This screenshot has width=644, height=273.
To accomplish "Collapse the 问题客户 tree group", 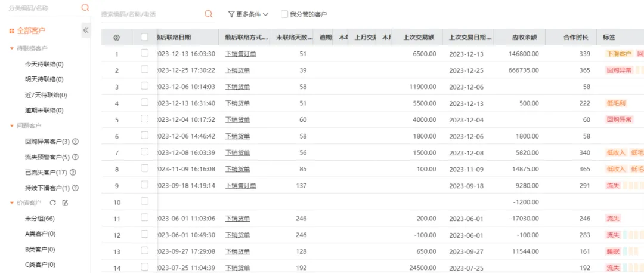I will click(11, 125).
